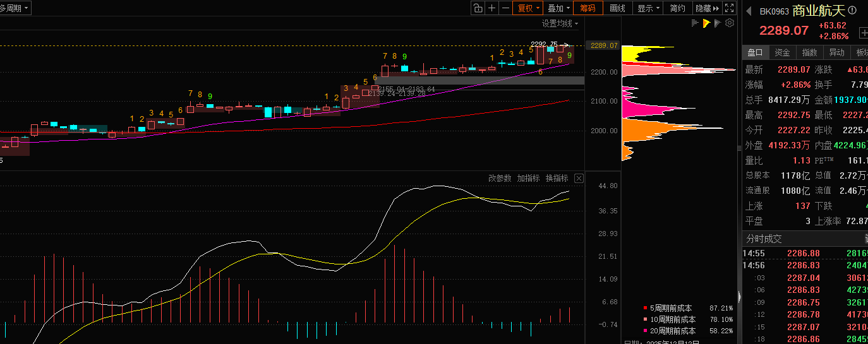This screenshot has width=868, height=344.
Task: Click the 14:55 trade row
Action: (x=805, y=253)
